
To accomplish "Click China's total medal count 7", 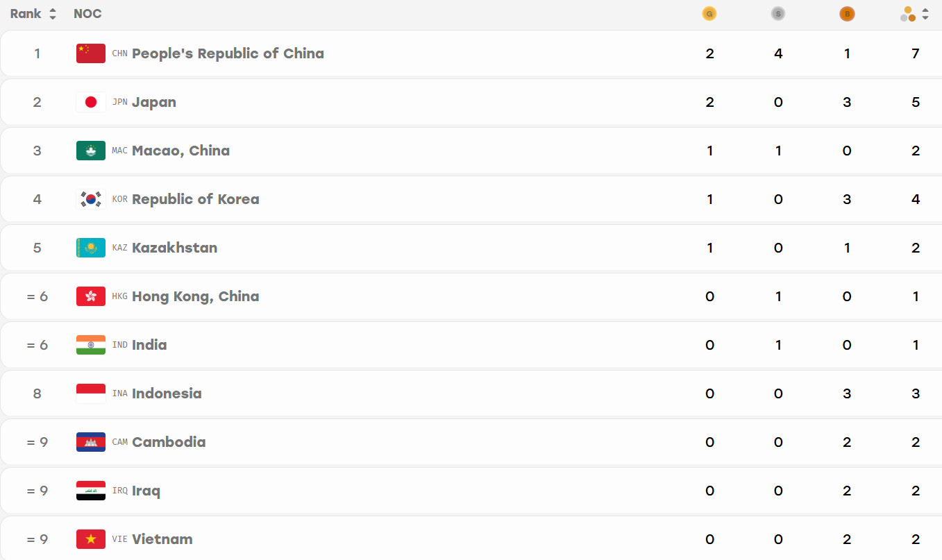I will point(916,53).
